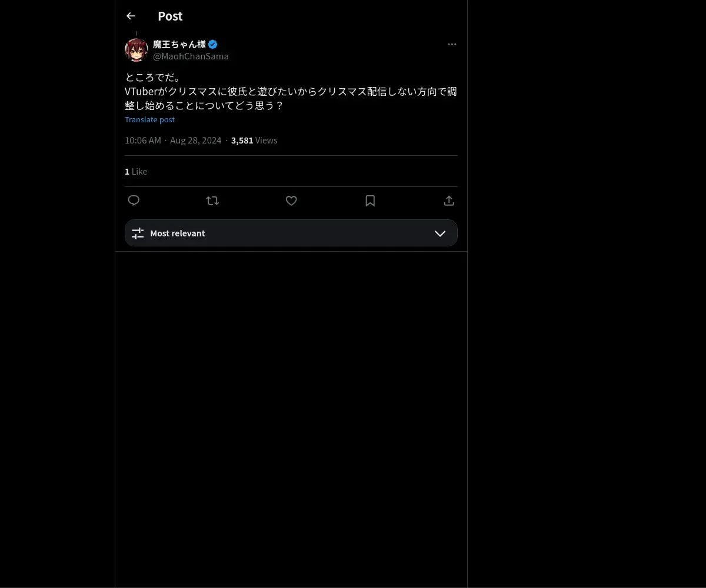Reply to the post with the speech bubble icon
This screenshot has width=706, height=588.
[x=134, y=201]
